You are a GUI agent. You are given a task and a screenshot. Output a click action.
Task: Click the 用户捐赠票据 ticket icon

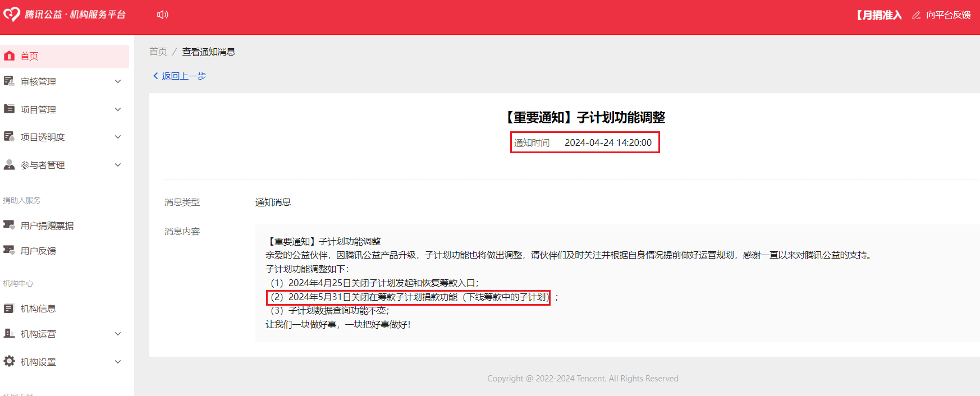coord(9,225)
